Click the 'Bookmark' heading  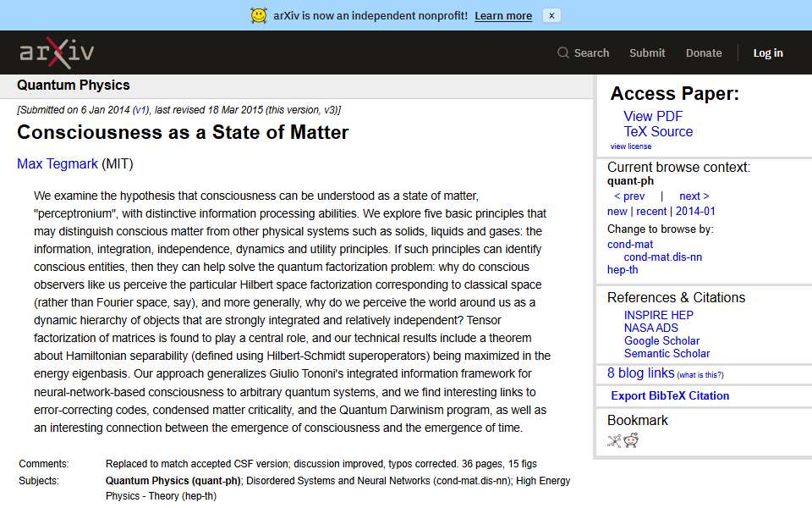638,421
